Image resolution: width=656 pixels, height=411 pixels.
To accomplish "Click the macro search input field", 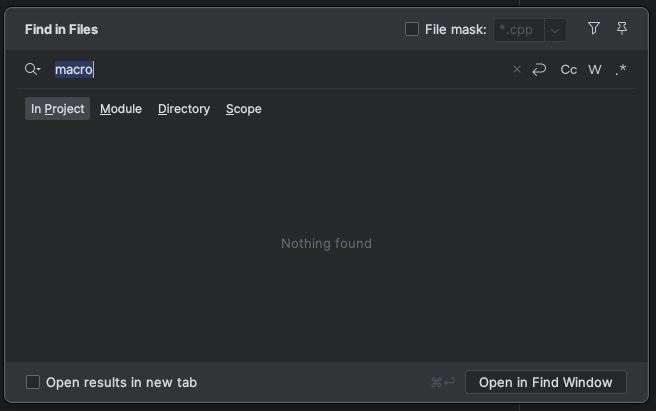I will 280,69.
